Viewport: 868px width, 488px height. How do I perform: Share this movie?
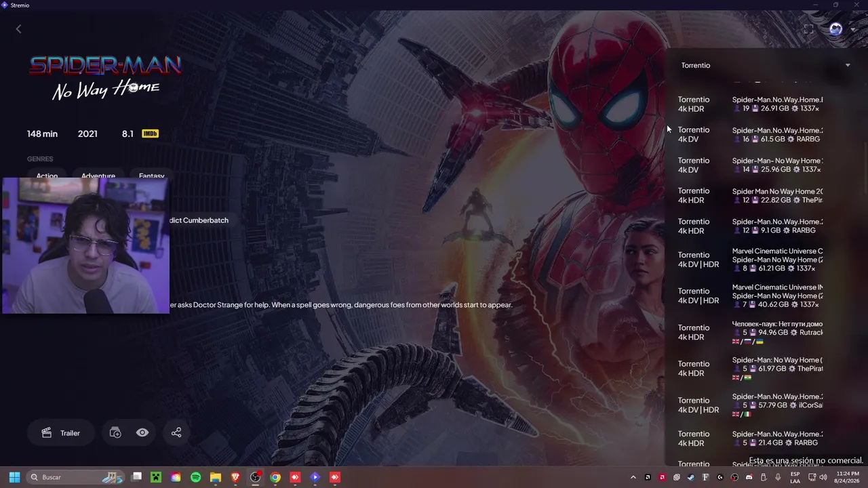pos(176,432)
